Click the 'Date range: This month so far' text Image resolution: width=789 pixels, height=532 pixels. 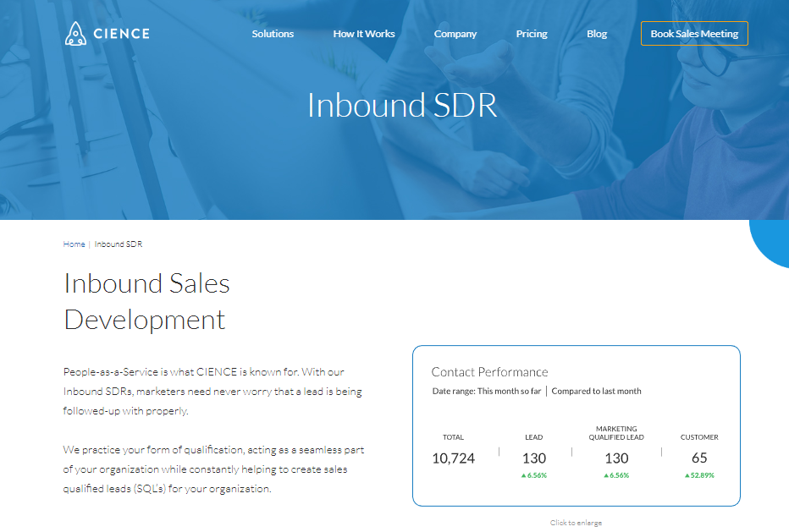pos(487,391)
